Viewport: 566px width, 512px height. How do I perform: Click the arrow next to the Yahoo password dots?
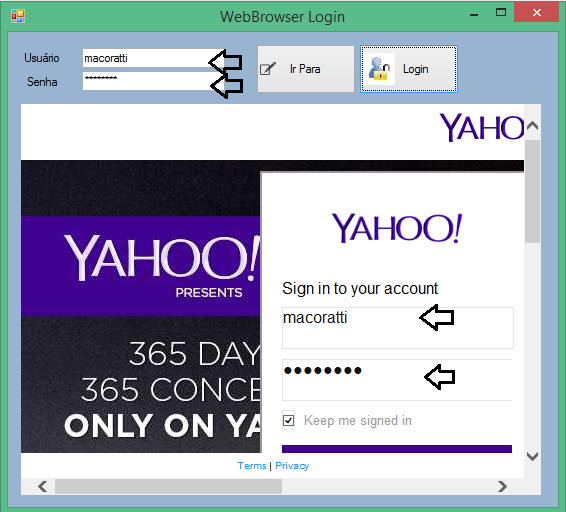440,377
